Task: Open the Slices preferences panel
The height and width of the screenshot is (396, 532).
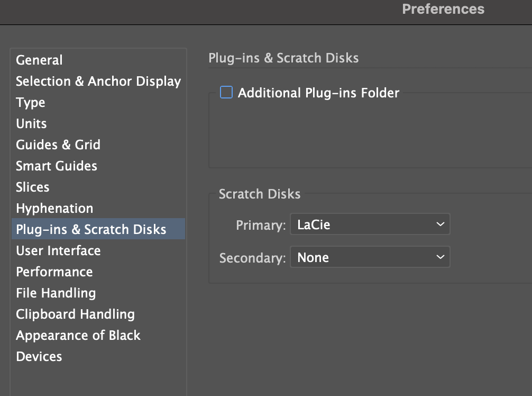Action: tap(32, 187)
